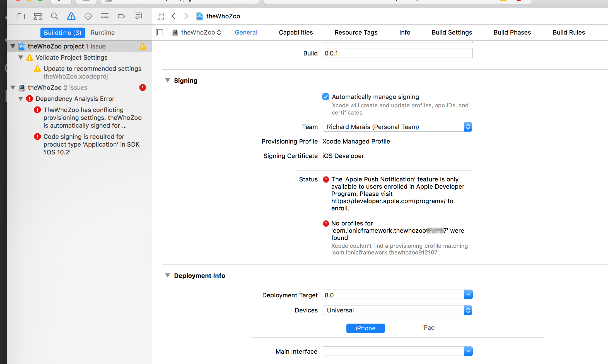Open the Test navigator diamond icon
The image size is (608, 364).
pos(88,16)
